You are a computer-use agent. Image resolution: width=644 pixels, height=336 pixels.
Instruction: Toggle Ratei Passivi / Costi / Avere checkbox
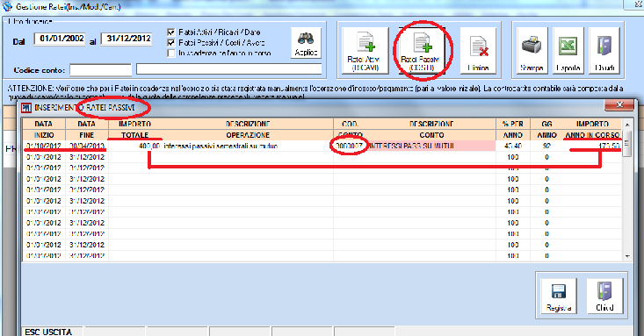click(x=171, y=43)
